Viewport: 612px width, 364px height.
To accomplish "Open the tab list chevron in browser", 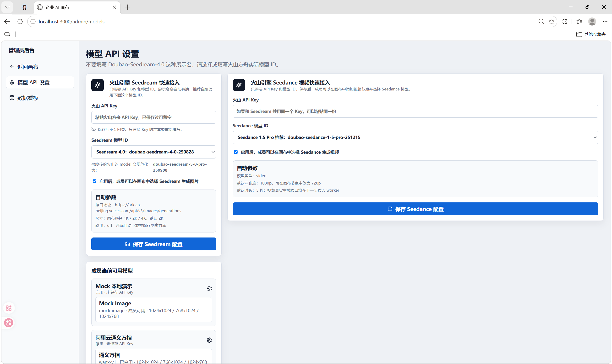I will pyautogui.click(x=7, y=7).
